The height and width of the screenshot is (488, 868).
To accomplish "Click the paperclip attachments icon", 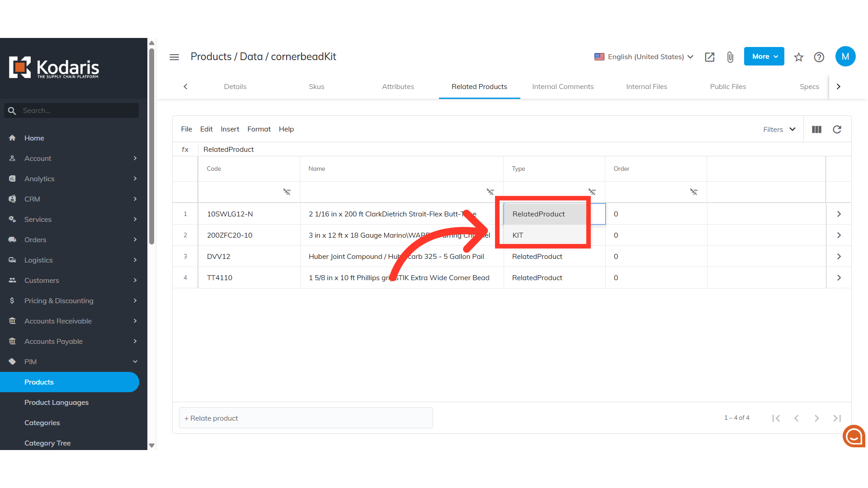I will click(x=730, y=57).
